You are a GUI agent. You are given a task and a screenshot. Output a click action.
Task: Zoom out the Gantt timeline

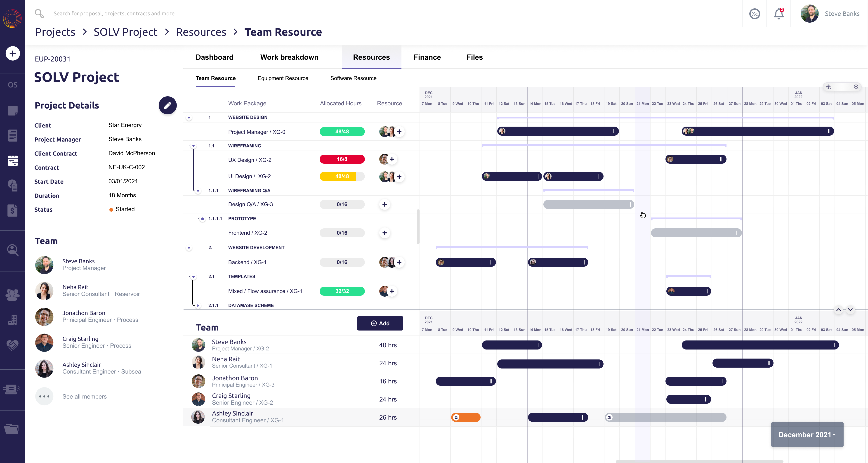coord(856,87)
